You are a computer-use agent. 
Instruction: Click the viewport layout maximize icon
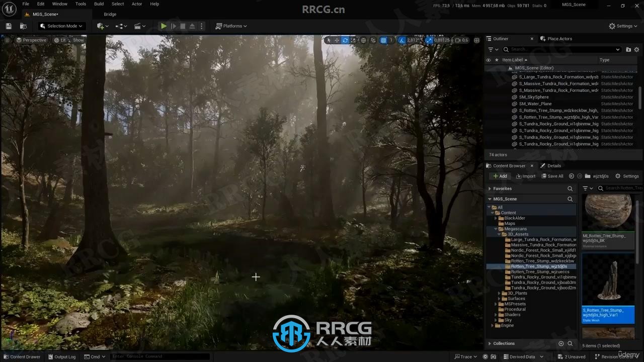pyautogui.click(x=476, y=40)
